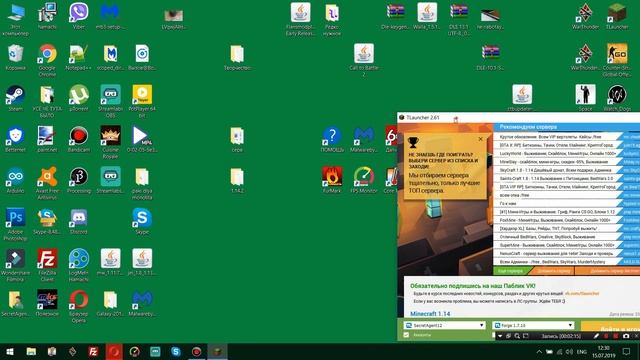This screenshot has height=360, width=640.
Task: Select the MineStay server row
Action: (x=558, y=162)
